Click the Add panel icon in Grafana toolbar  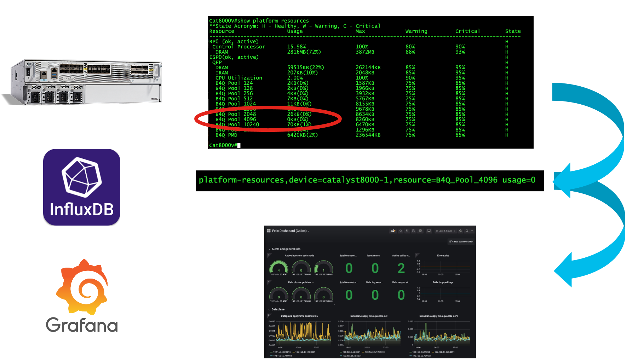(x=393, y=231)
